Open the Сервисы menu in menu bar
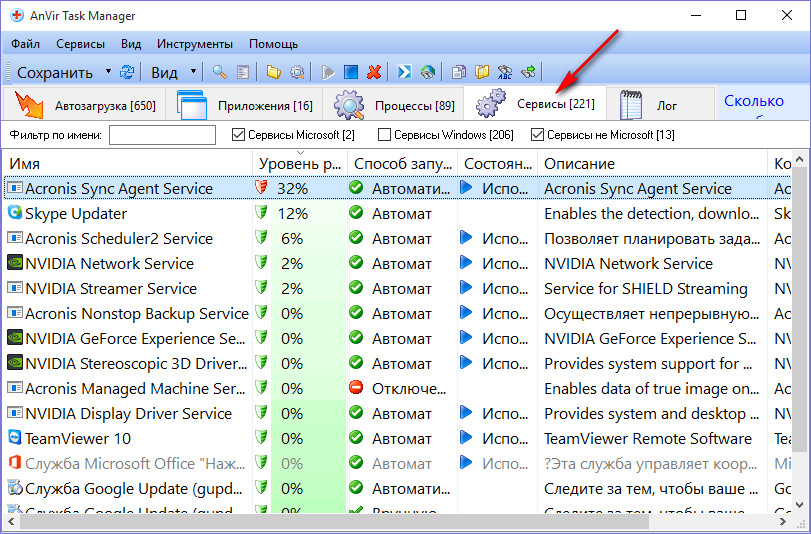 point(80,44)
